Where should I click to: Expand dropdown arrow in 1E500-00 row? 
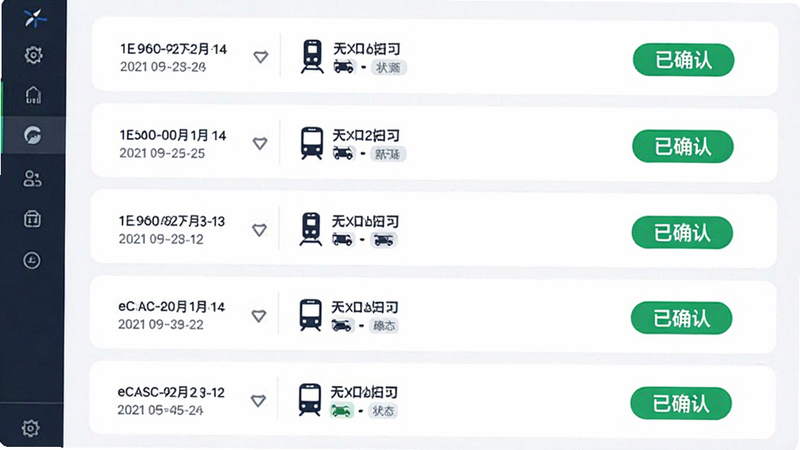pos(260,143)
